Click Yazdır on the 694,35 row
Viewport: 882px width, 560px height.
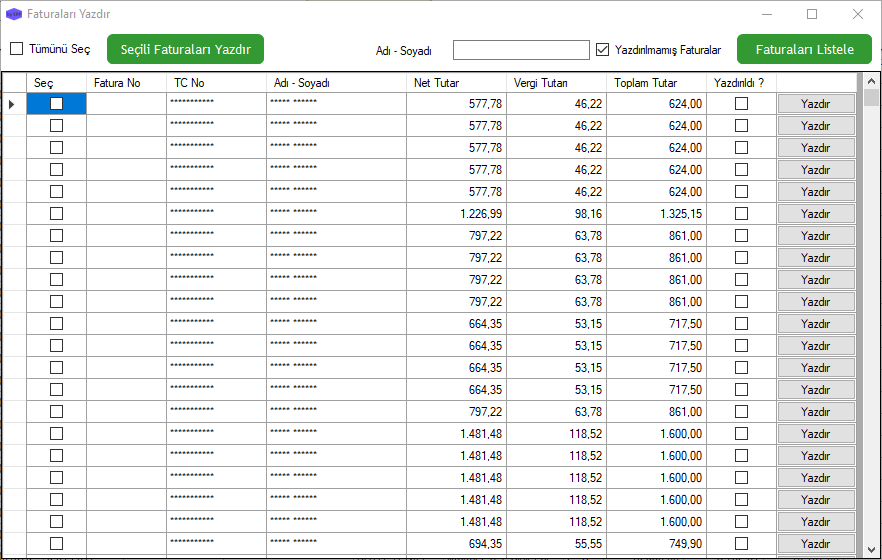tap(816, 544)
